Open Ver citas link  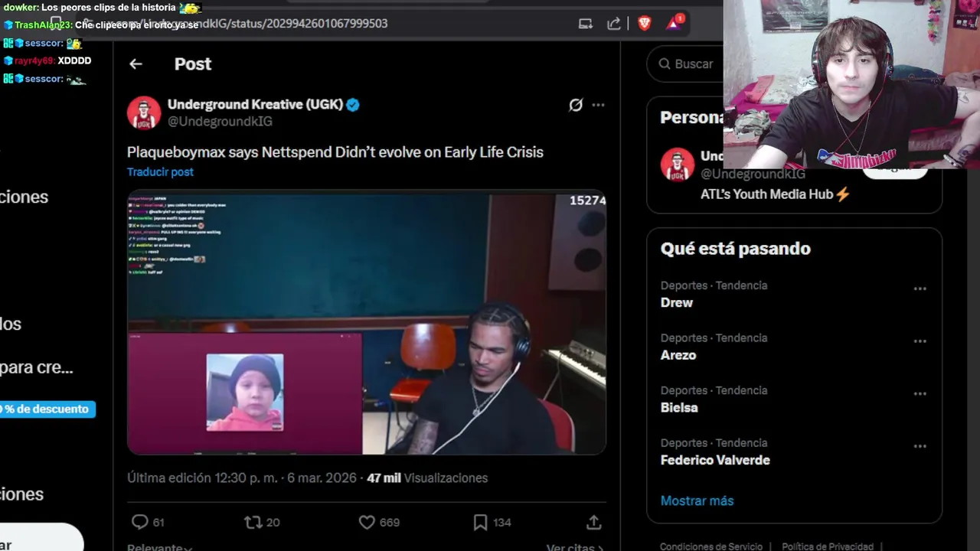click(574, 546)
